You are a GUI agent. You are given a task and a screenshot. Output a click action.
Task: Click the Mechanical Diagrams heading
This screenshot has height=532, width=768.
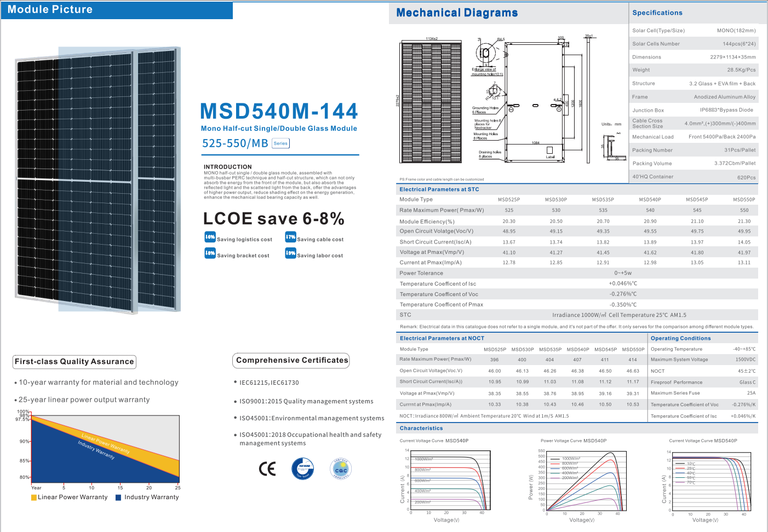[457, 13]
